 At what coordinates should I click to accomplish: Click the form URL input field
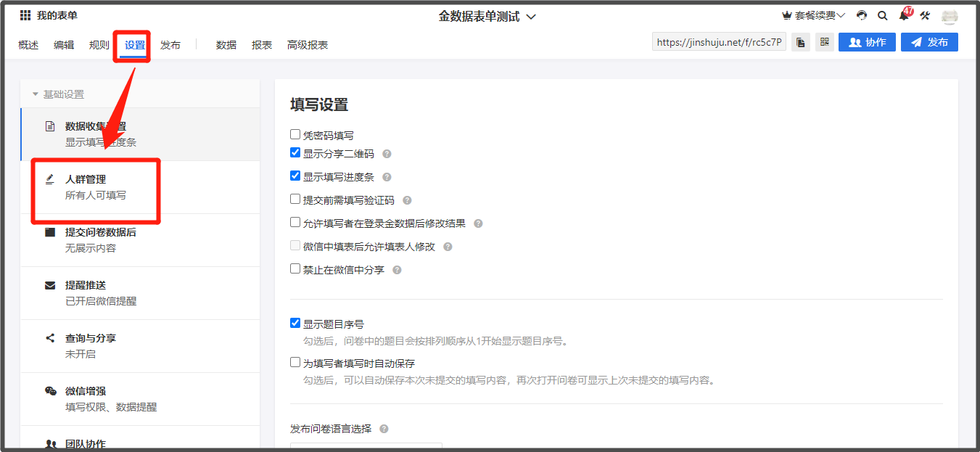(x=719, y=42)
